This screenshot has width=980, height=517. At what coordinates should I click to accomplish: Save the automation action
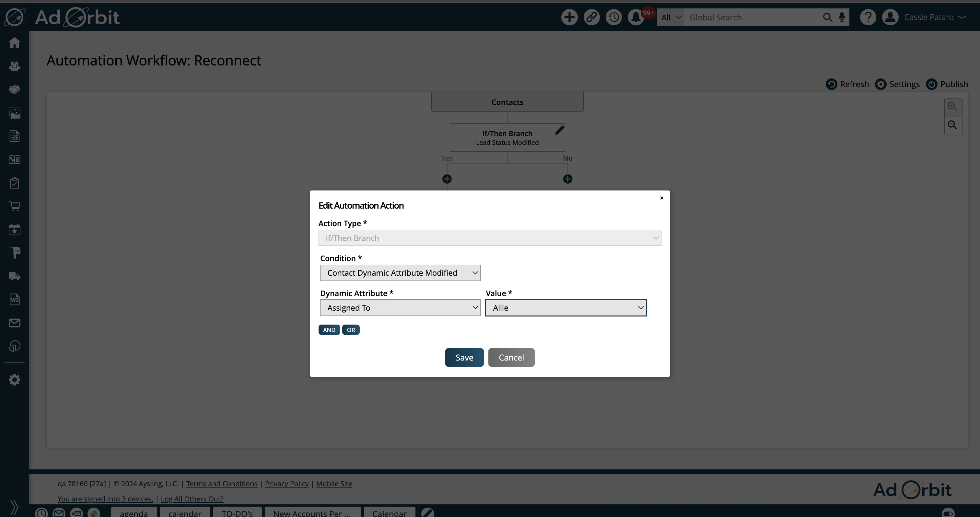pos(464,357)
